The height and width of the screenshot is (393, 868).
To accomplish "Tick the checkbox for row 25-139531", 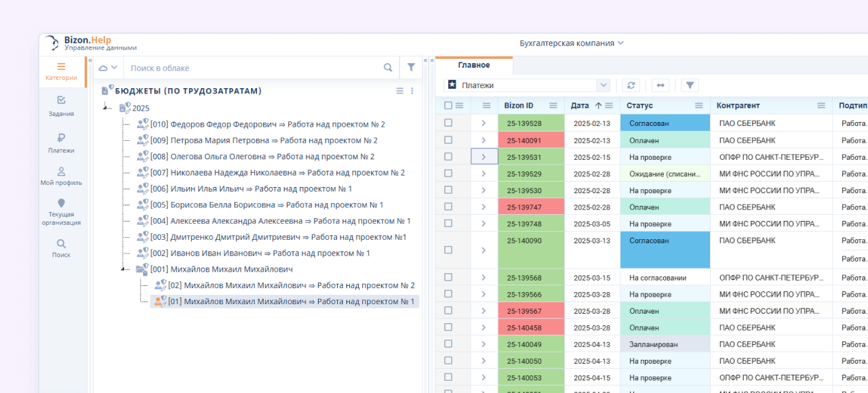I will [448, 157].
